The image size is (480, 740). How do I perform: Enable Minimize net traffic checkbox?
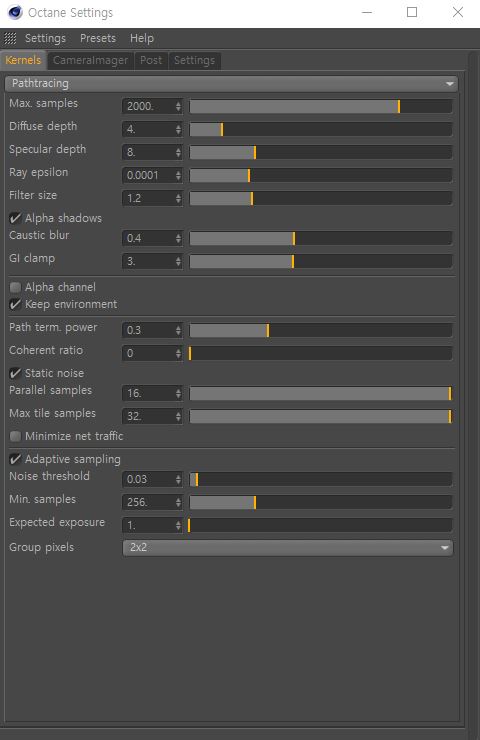click(15, 436)
